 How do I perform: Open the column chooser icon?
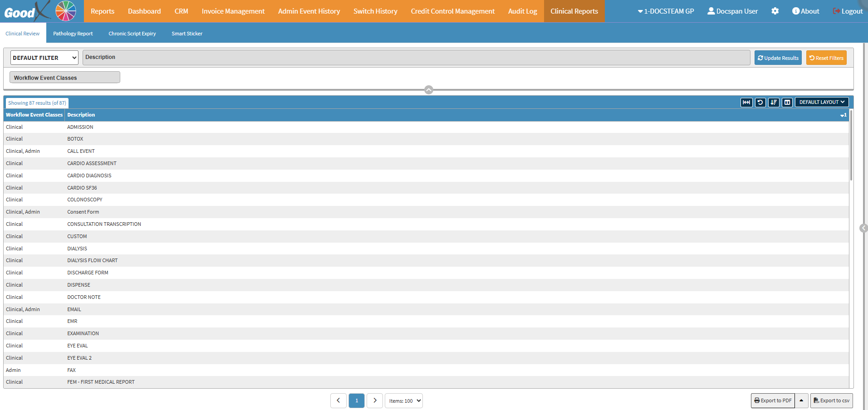pos(787,102)
